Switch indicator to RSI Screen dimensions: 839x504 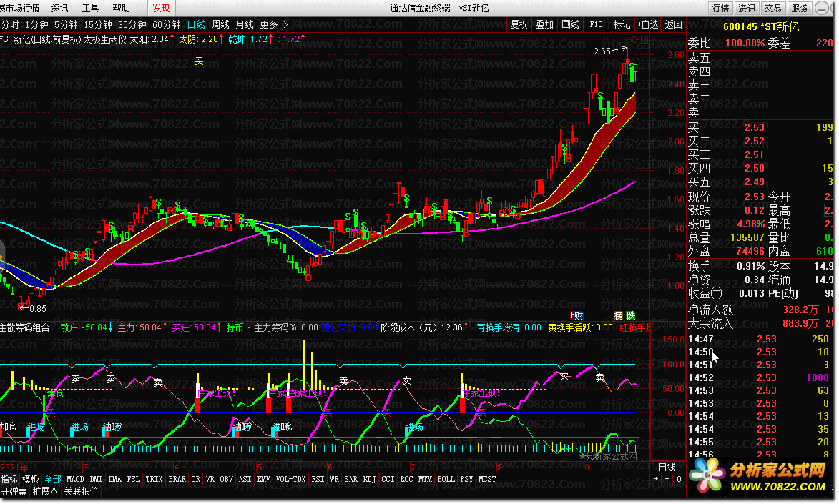318,479
